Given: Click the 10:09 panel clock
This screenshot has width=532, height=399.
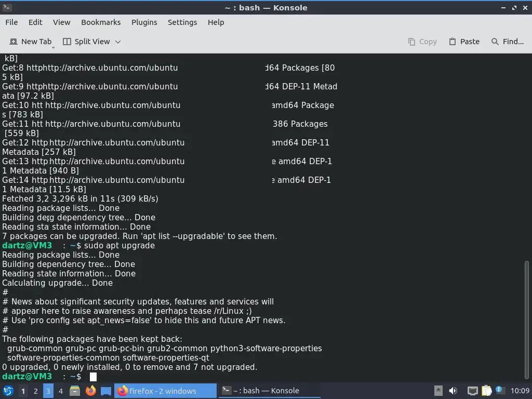Looking at the screenshot, I should [x=520, y=391].
